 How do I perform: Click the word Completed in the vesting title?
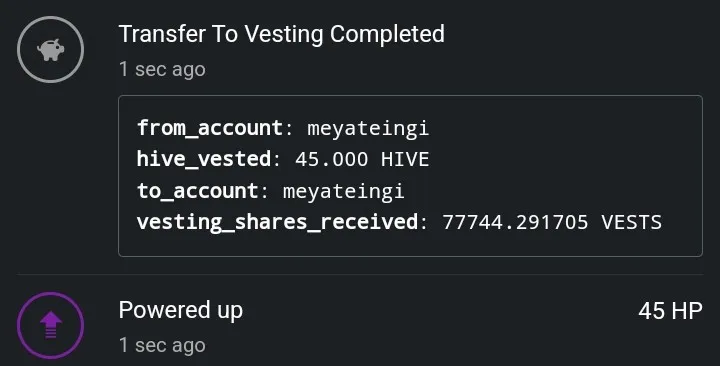pos(387,34)
